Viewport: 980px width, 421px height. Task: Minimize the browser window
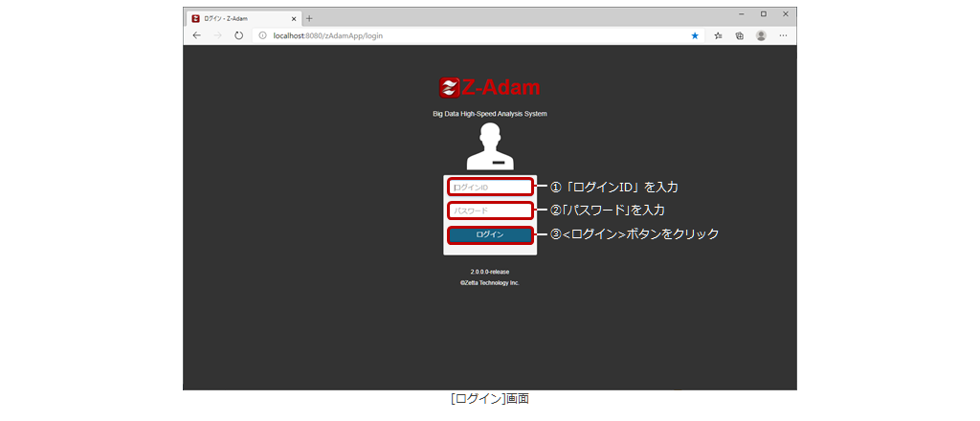742,13
